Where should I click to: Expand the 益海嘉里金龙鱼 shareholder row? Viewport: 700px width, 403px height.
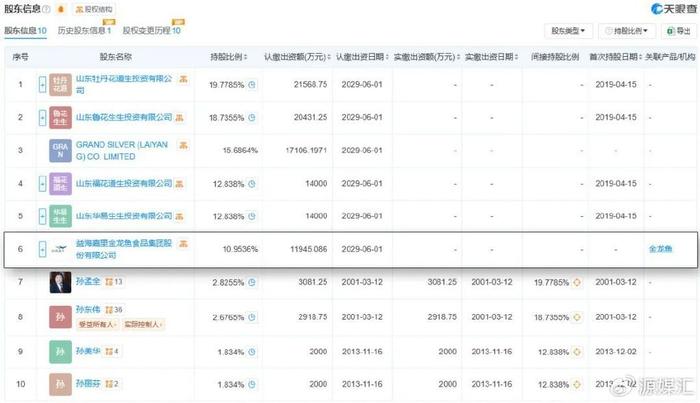click(x=42, y=249)
